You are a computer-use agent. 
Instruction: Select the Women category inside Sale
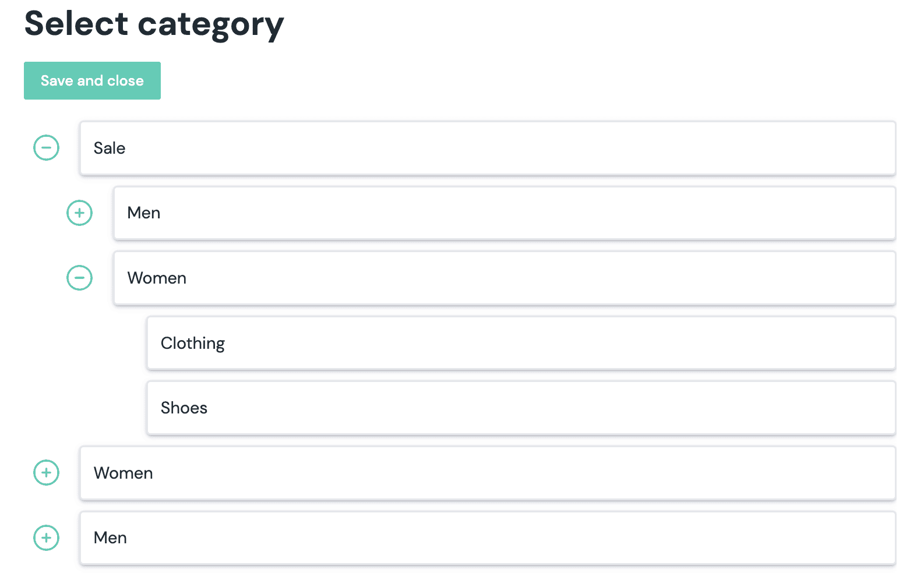coord(504,278)
